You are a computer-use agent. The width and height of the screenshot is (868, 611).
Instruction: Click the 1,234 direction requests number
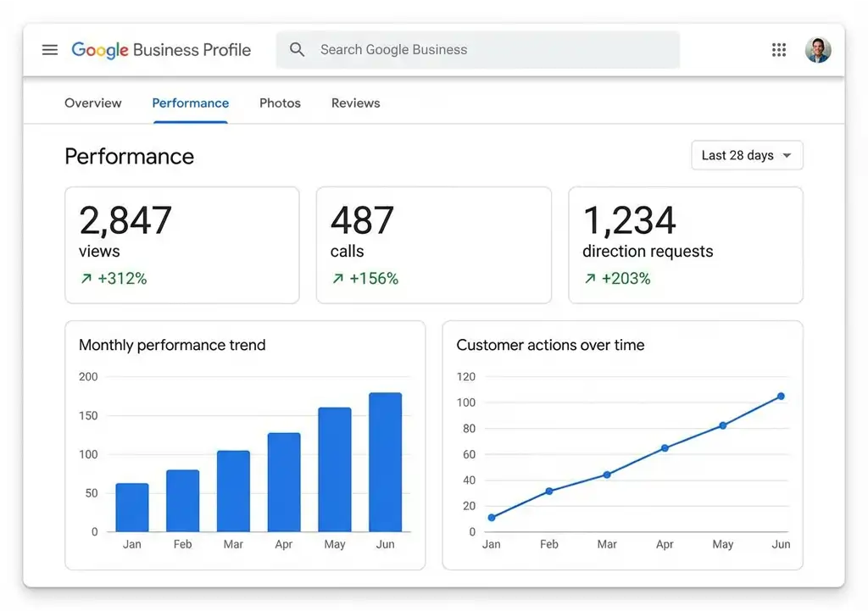tap(630, 220)
